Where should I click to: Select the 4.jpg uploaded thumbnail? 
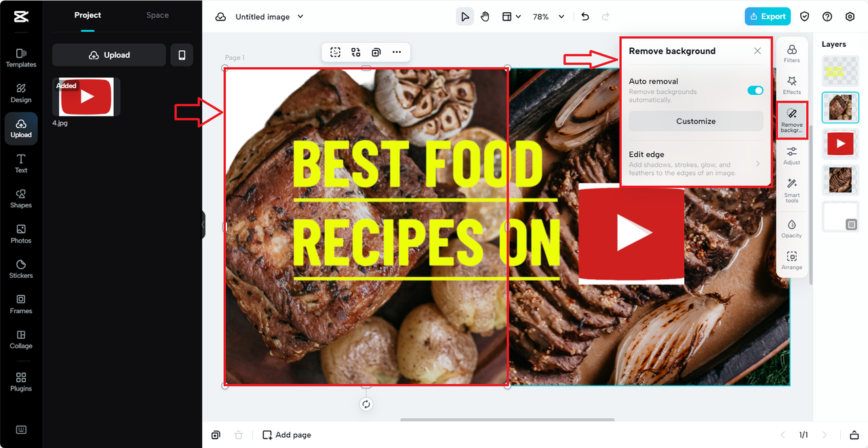click(86, 97)
